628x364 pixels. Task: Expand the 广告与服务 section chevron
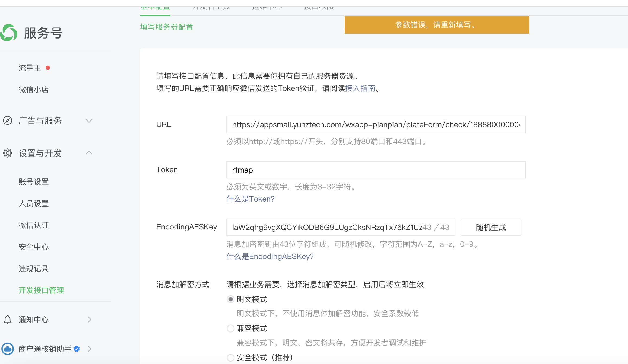89,121
